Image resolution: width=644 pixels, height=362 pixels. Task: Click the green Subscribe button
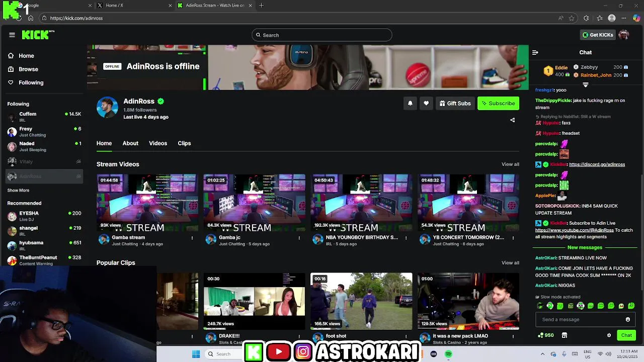click(x=498, y=103)
